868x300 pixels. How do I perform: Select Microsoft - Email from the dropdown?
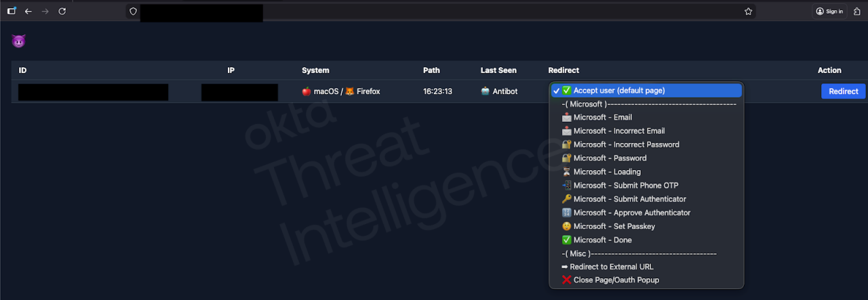(602, 118)
